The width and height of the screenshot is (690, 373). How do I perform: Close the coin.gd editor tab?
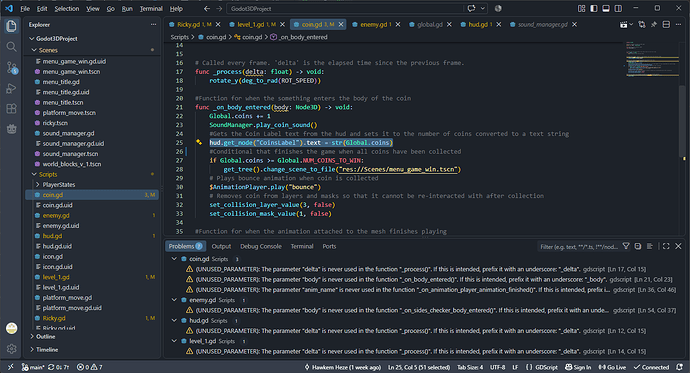coord(341,25)
